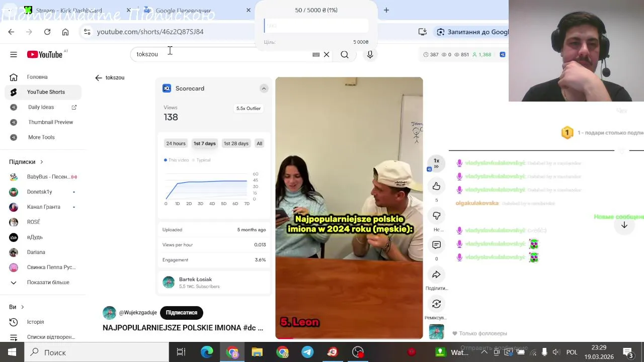Expand Підписки section chevron
This screenshot has height=362, width=644.
pos(41,162)
